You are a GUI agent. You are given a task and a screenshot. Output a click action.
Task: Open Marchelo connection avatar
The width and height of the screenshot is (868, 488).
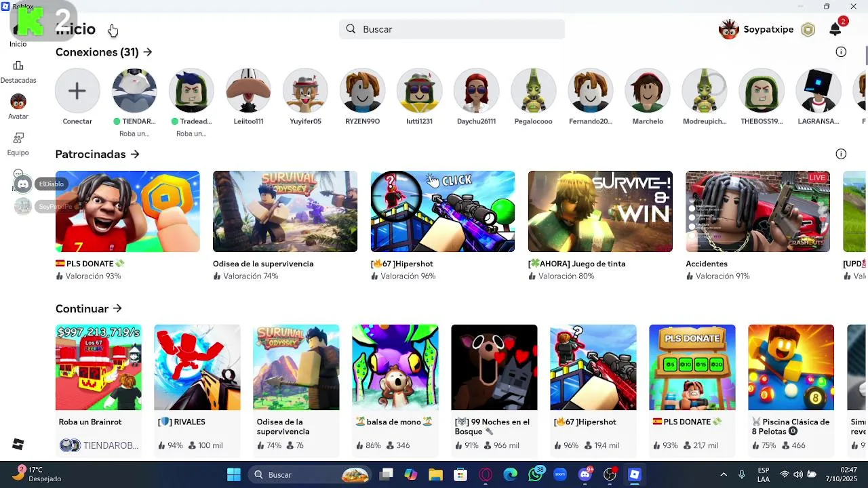[x=648, y=90]
